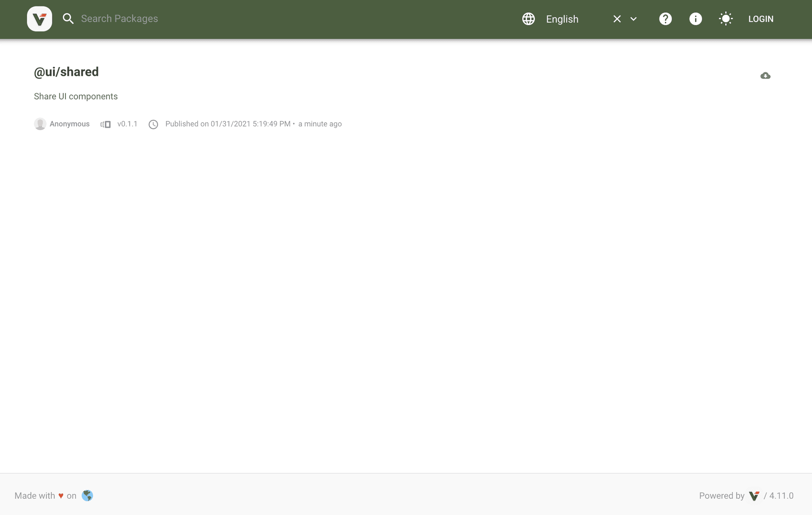Click the info icon in the header
812x515 pixels.
pos(695,19)
